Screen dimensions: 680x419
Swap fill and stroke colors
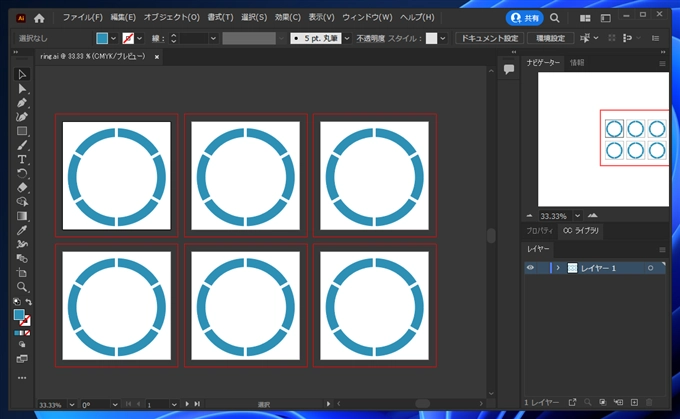28,301
